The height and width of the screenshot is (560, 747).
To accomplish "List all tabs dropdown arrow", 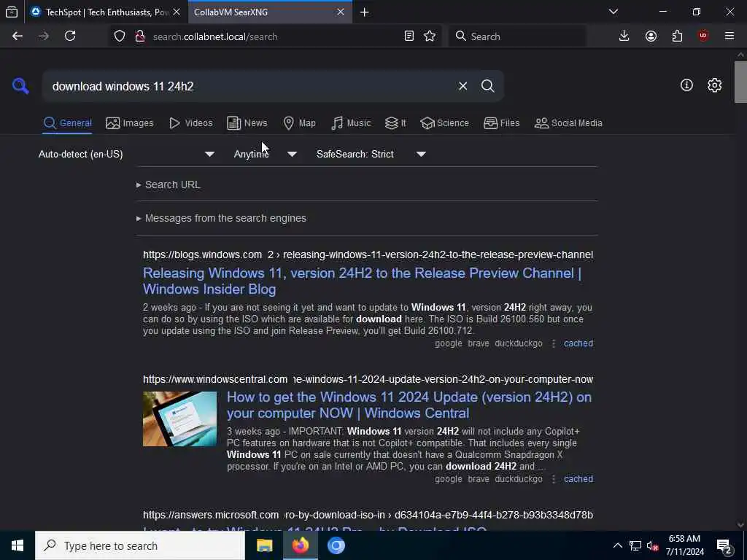I will [614, 12].
